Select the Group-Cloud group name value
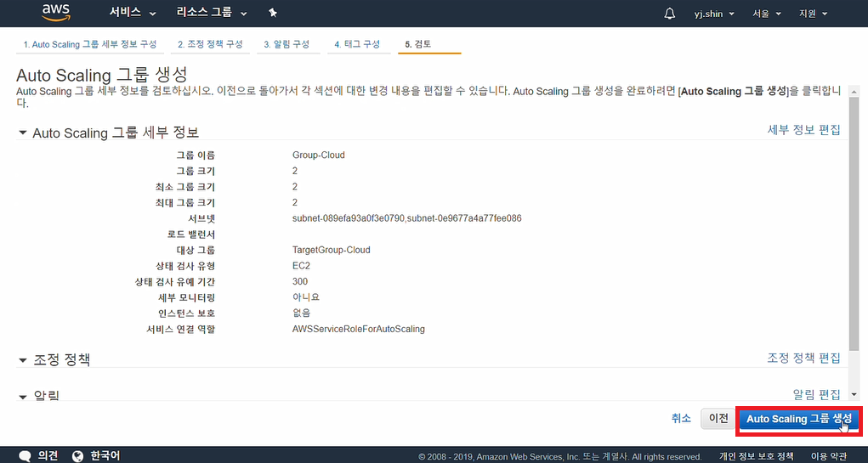This screenshot has height=463, width=868. 318,155
